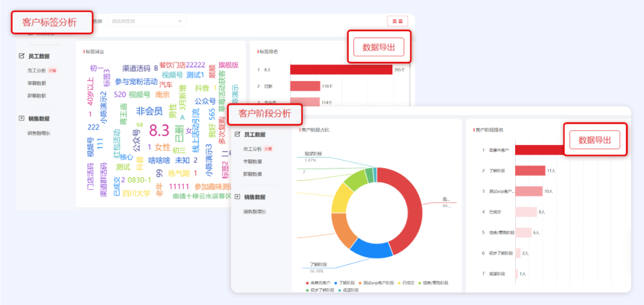Click the large 8.3 word in the tag cloud

click(159, 130)
